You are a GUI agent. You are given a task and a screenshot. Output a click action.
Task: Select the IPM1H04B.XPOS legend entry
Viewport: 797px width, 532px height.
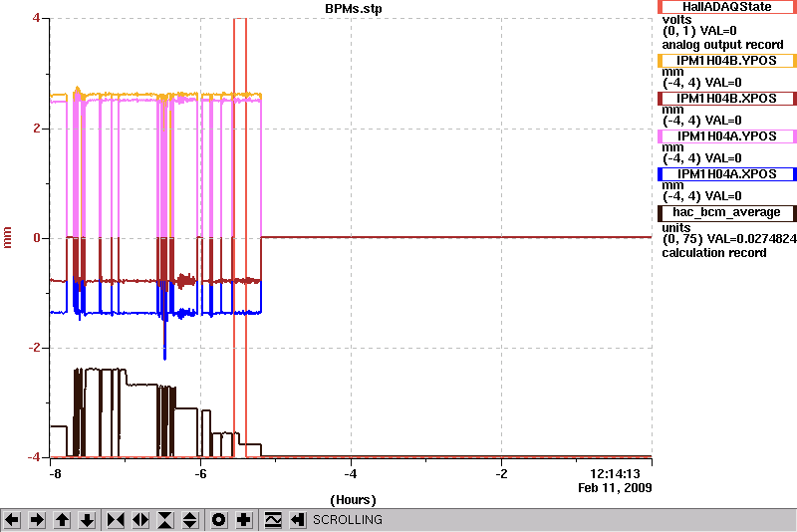727,99
